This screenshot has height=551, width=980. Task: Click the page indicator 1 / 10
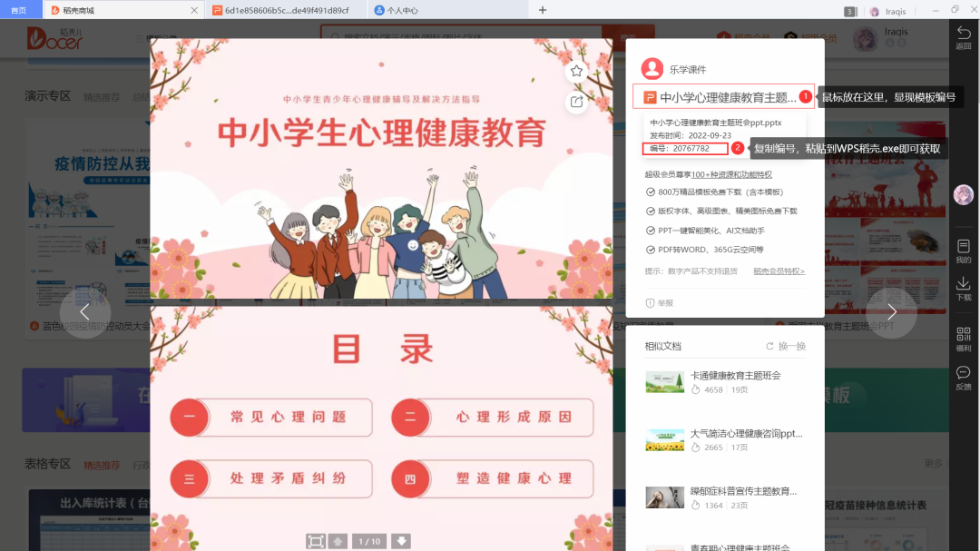pyautogui.click(x=368, y=541)
